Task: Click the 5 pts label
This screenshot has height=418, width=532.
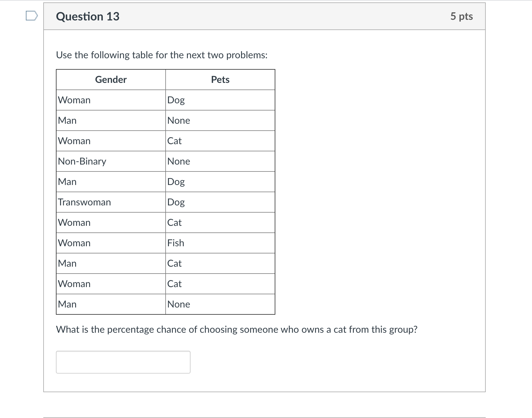Action: (x=463, y=17)
